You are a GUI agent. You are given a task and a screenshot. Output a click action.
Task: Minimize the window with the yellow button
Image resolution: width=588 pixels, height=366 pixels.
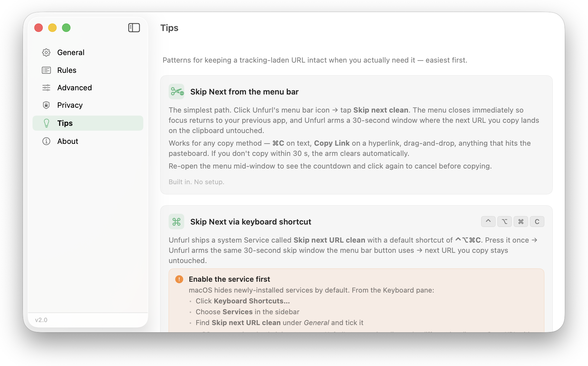52,28
